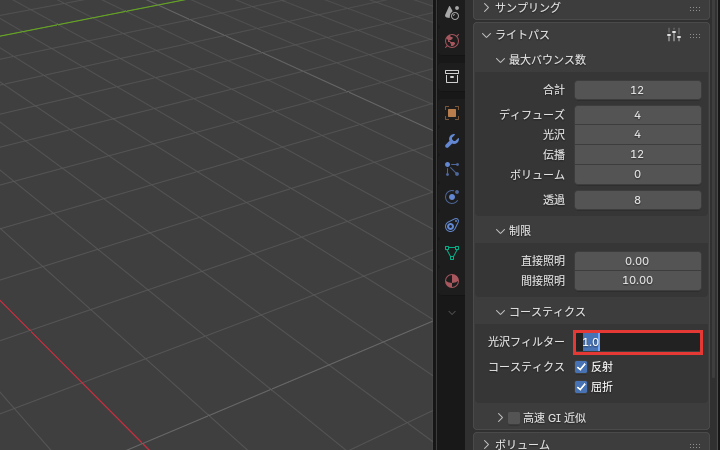The height and width of the screenshot is (450, 720).
Task: Toggle the 反射 caustics checkbox
Action: point(581,367)
